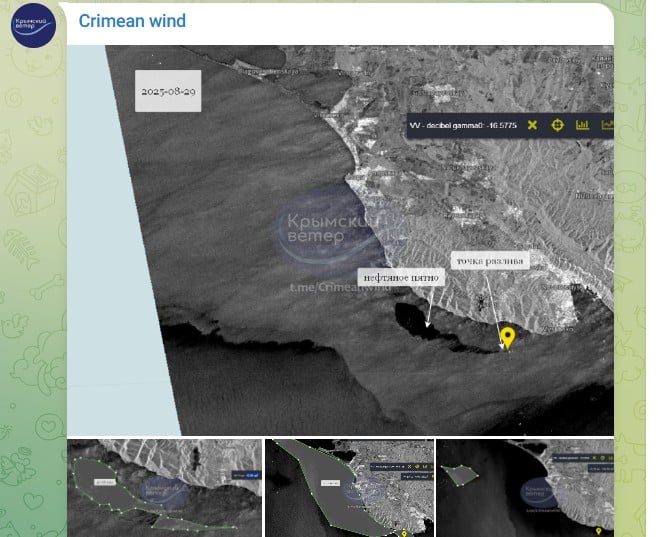The height and width of the screenshot is (537, 658).
Task: Open the right thumbnail image
Action: pos(525,488)
